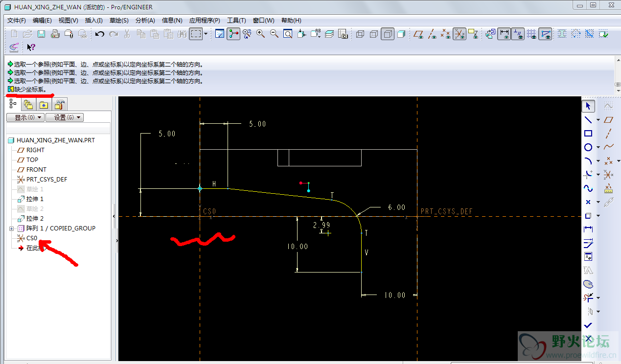
Task: Toggle coordinate systems display
Action: click(x=460, y=34)
